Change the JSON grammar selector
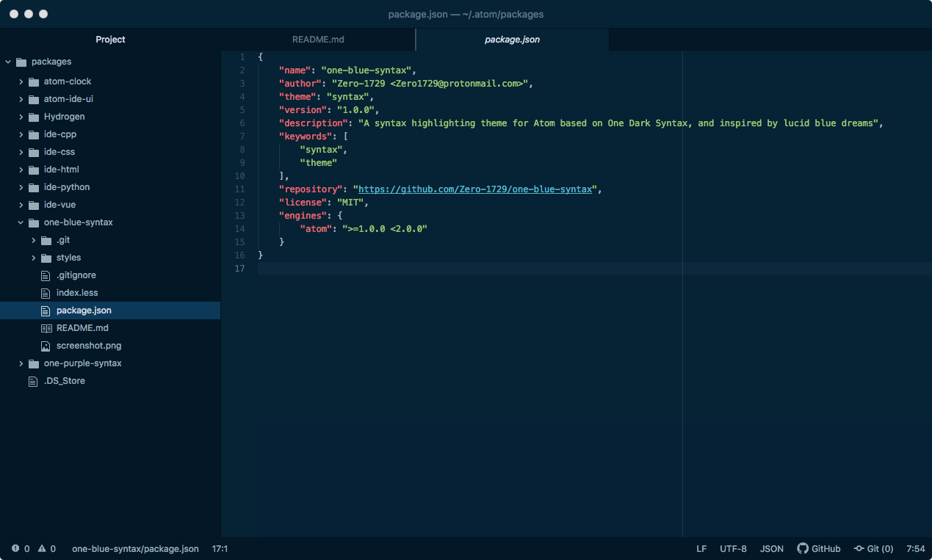Image resolution: width=932 pixels, height=560 pixels. tap(772, 548)
